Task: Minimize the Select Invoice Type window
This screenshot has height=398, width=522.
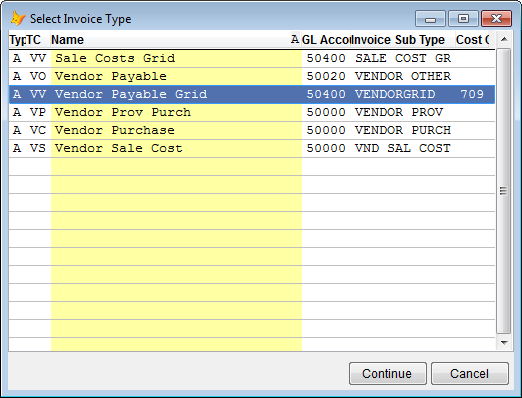Action: [x=430, y=19]
